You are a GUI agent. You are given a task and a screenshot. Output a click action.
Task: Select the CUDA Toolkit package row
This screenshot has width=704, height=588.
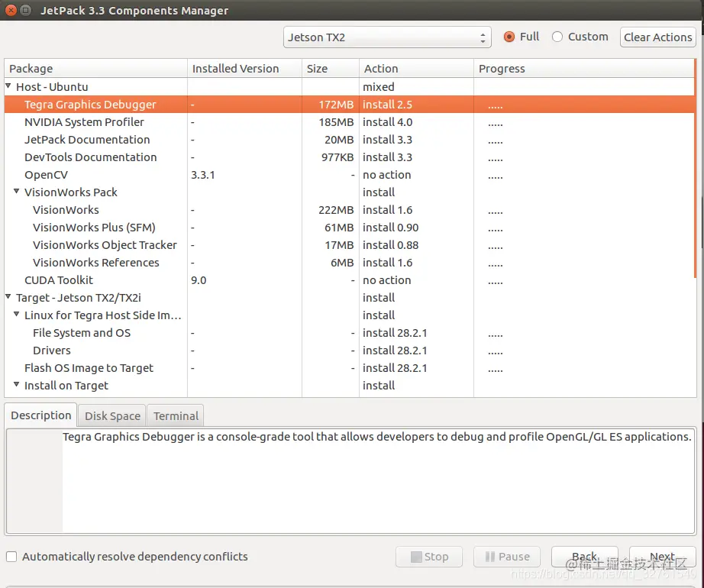tap(349, 280)
